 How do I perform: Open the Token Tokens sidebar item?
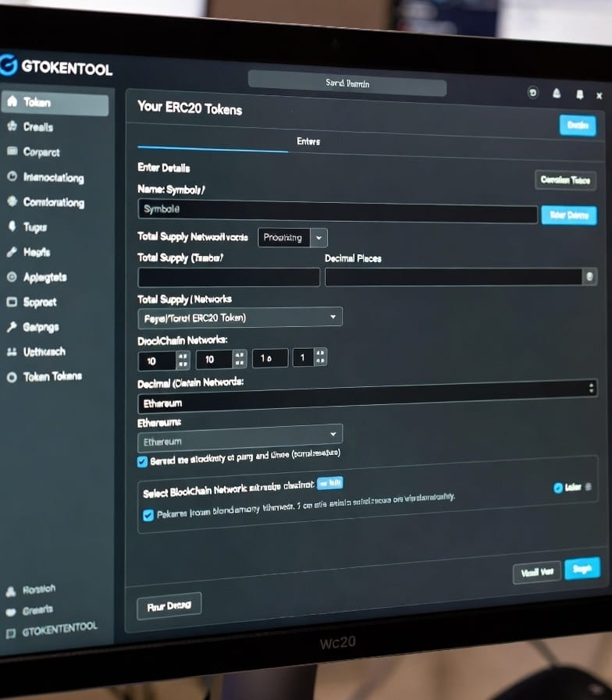(x=55, y=377)
